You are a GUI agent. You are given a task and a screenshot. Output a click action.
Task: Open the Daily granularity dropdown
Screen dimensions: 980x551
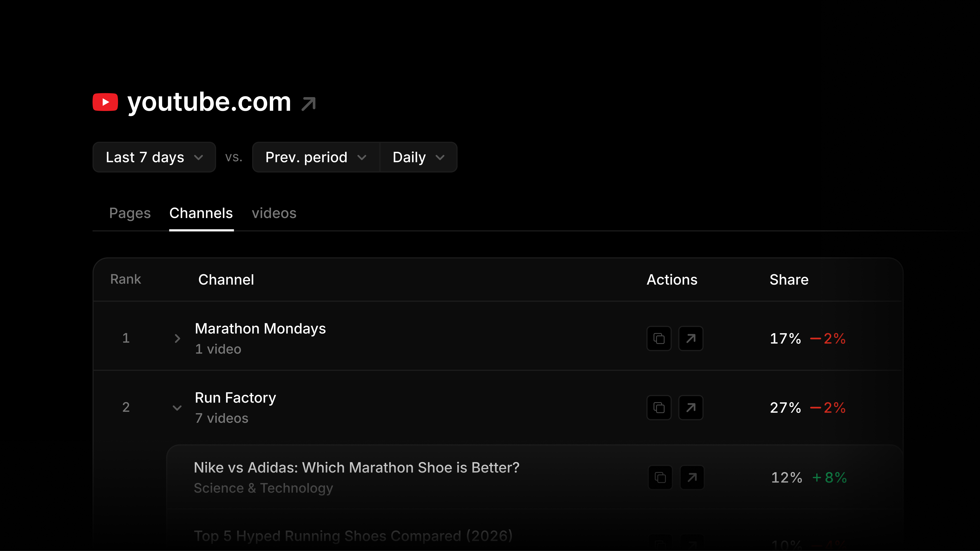coord(419,157)
